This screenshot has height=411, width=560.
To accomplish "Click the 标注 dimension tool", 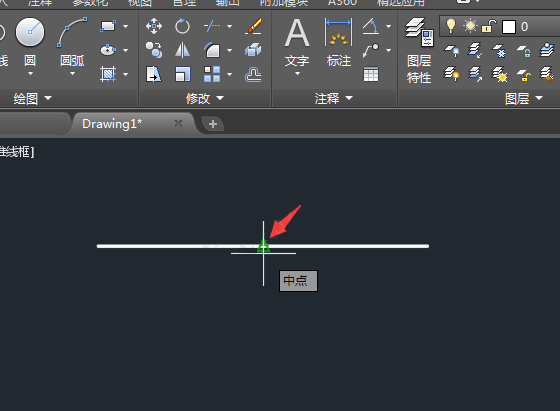I will [339, 42].
